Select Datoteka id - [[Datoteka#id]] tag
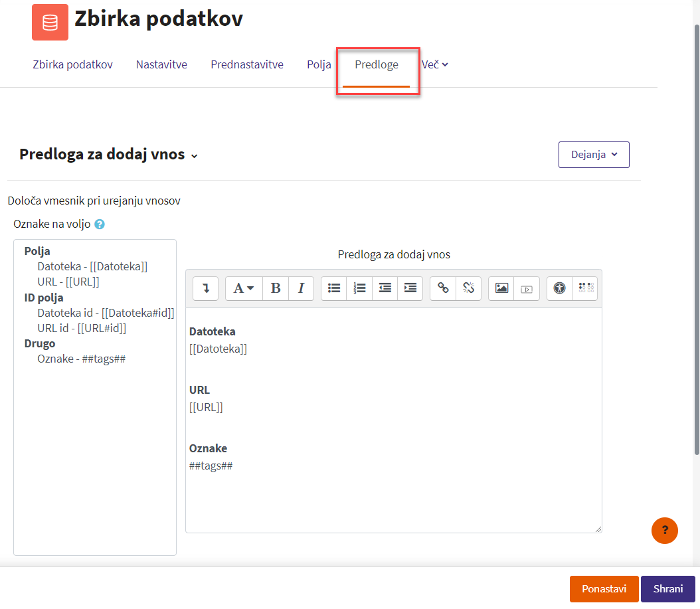Image resolution: width=700 pixels, height=609 pixels. (106, 313)
